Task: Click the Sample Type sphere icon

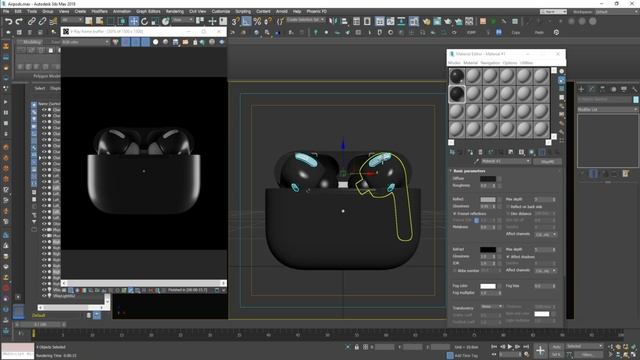Action: (x=562, y=71)
